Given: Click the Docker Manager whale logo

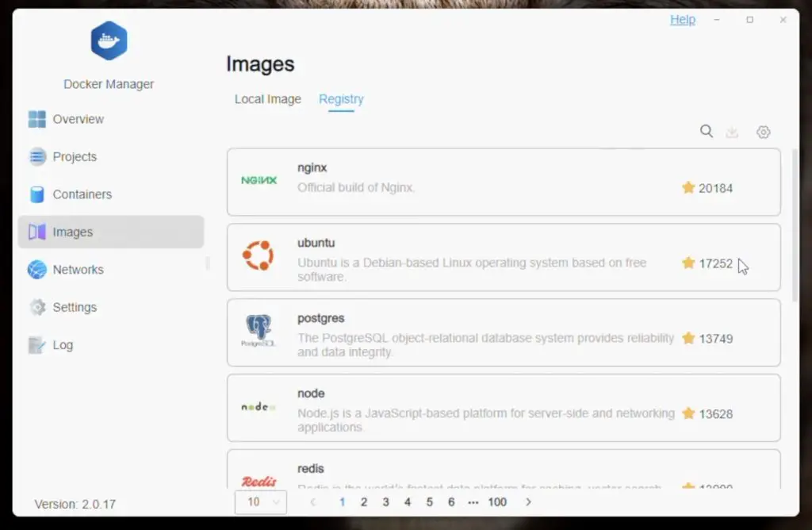Looking at the screenshot, I should (109, 41).
